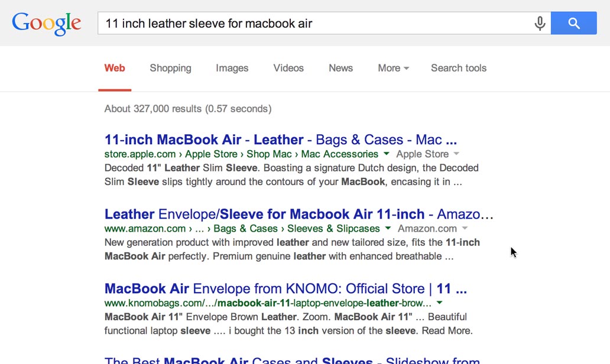The image size is (610, 364).
Task: Expand the More dropdown menu
Action: click(x=393, y=68)
